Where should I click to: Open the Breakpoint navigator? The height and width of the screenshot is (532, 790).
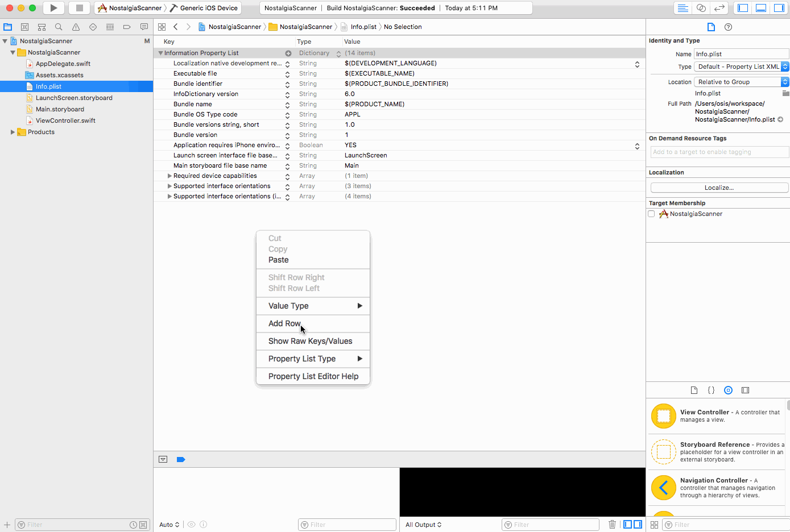click(x=127, y=27)
